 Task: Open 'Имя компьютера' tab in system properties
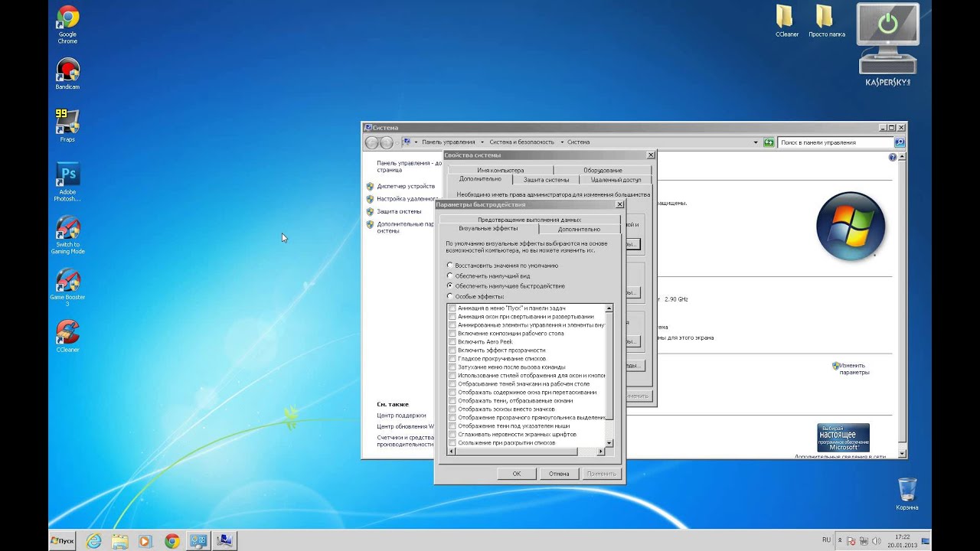pyautogui.click(x=500, y=170)
